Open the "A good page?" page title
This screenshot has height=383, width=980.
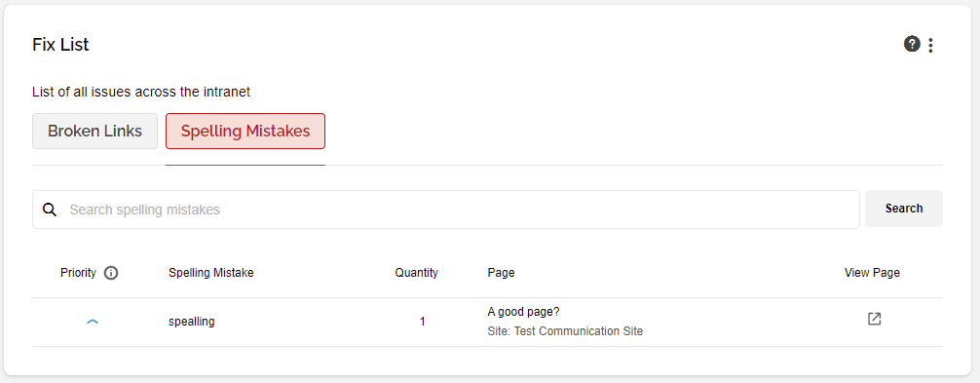[523, 312]
